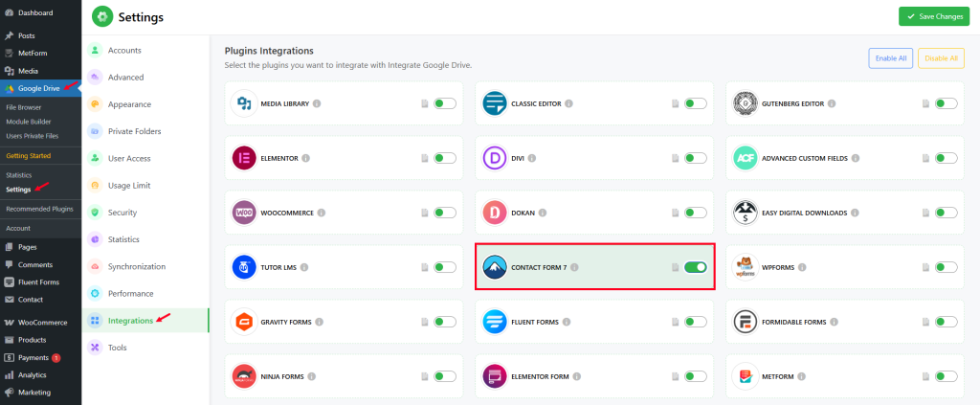Open the Advanced settings tab

[145, 78]
